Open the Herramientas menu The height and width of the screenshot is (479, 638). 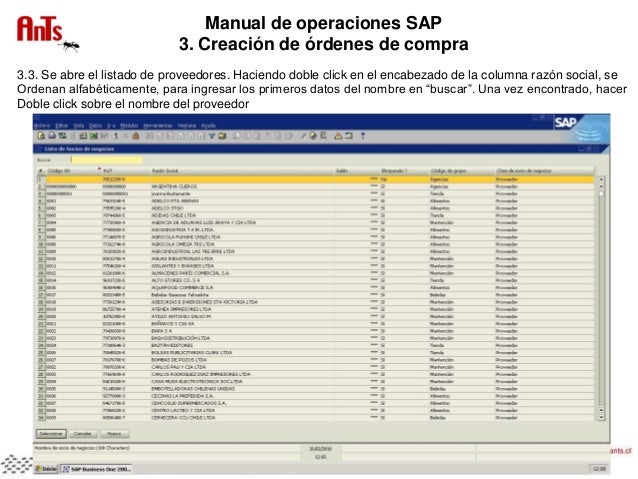tap(158, 126)
